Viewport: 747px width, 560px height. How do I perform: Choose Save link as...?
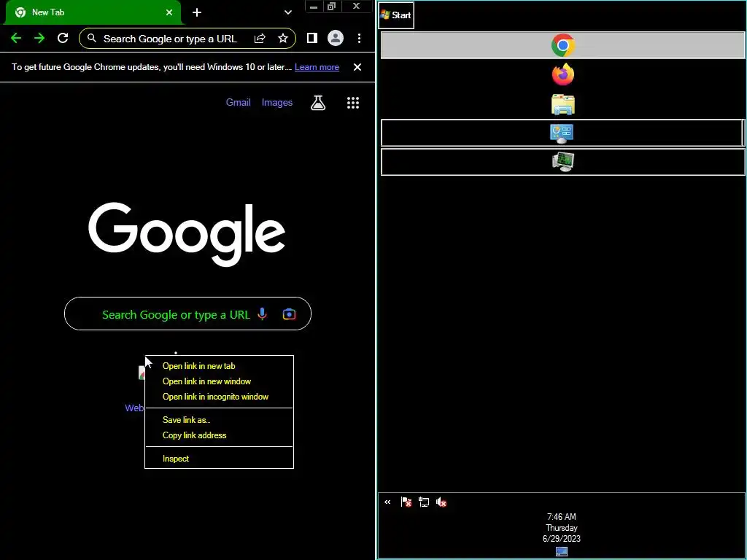219,419
